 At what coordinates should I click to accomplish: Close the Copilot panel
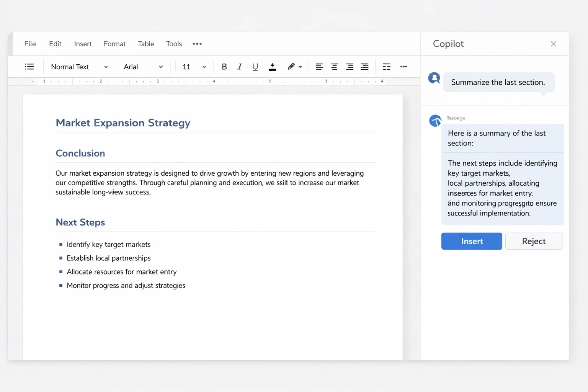(554, 44)
